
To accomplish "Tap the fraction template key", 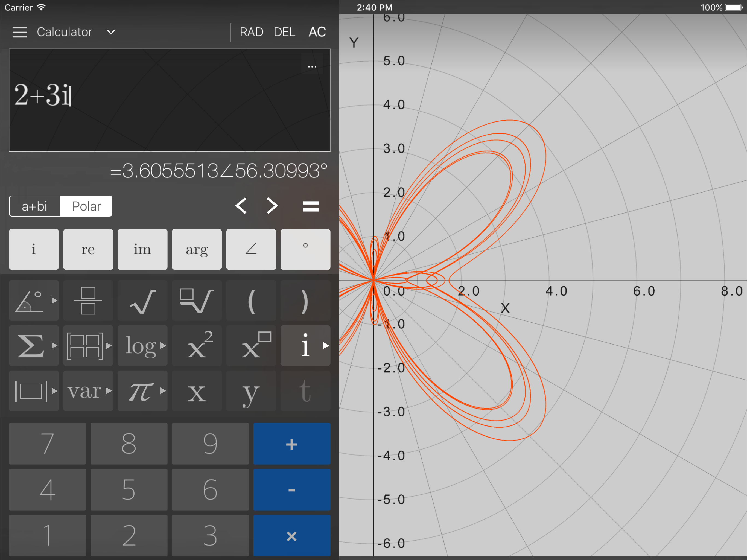I will 88,300.
